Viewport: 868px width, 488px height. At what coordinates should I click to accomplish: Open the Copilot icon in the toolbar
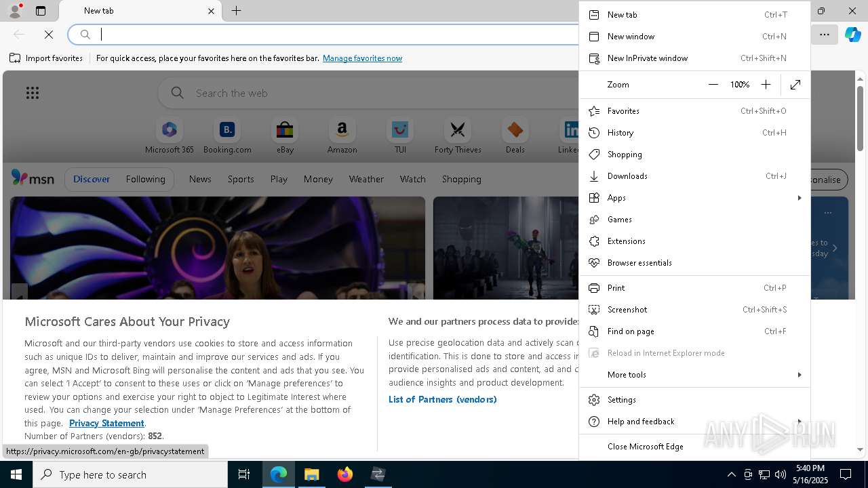852,34
